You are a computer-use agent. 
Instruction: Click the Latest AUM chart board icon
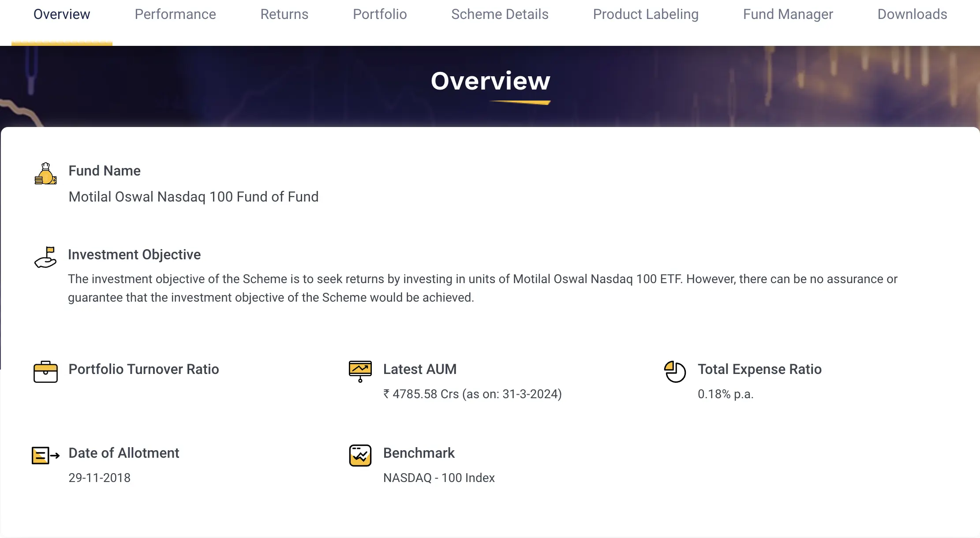pos(360,371)
